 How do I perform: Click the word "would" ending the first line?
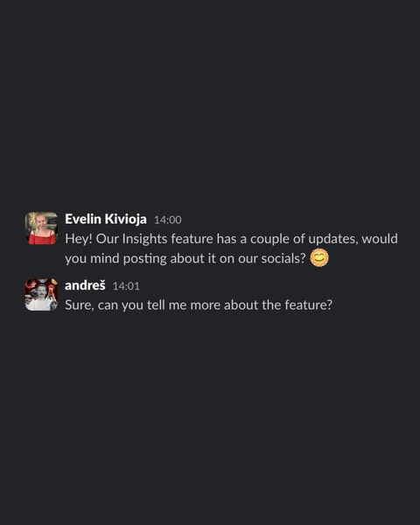pos(380,239)
